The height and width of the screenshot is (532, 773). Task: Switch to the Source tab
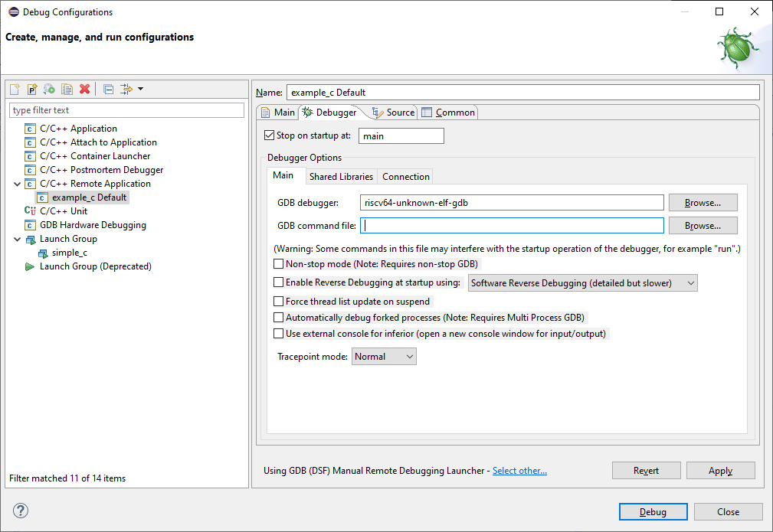pyautogui.click(x=393, y=113)
